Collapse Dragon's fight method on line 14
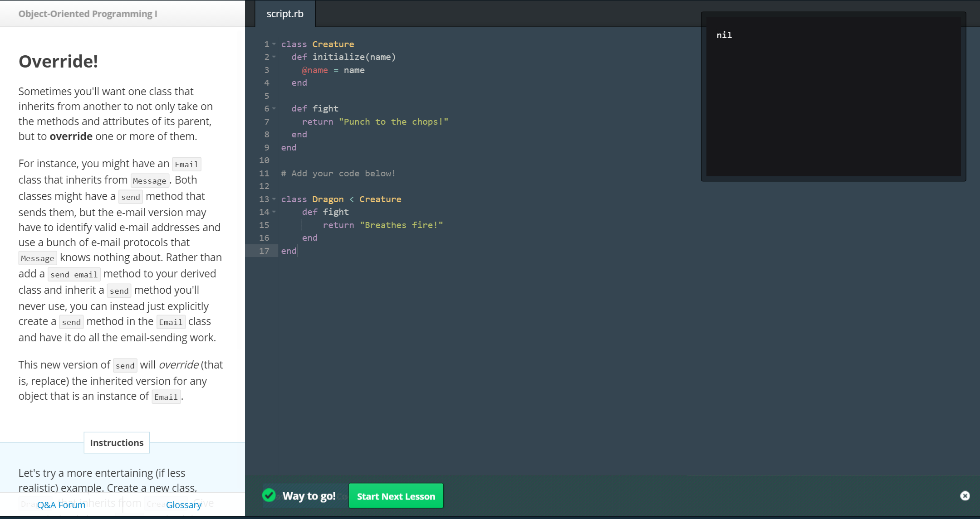The image size is (980, 519). point(274,212)
